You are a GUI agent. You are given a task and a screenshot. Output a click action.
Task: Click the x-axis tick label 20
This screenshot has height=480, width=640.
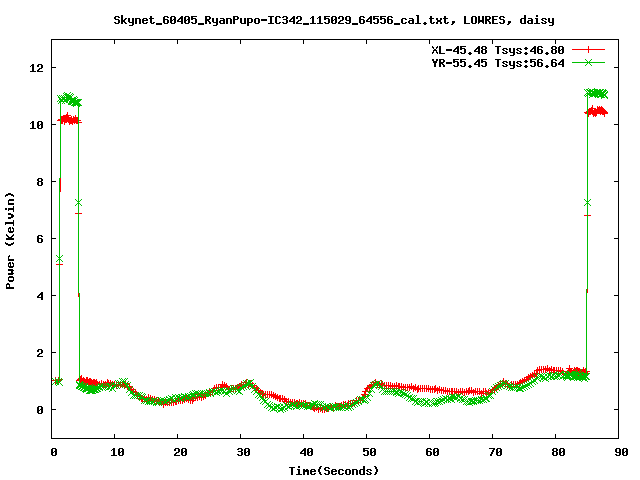click(180, 452)
